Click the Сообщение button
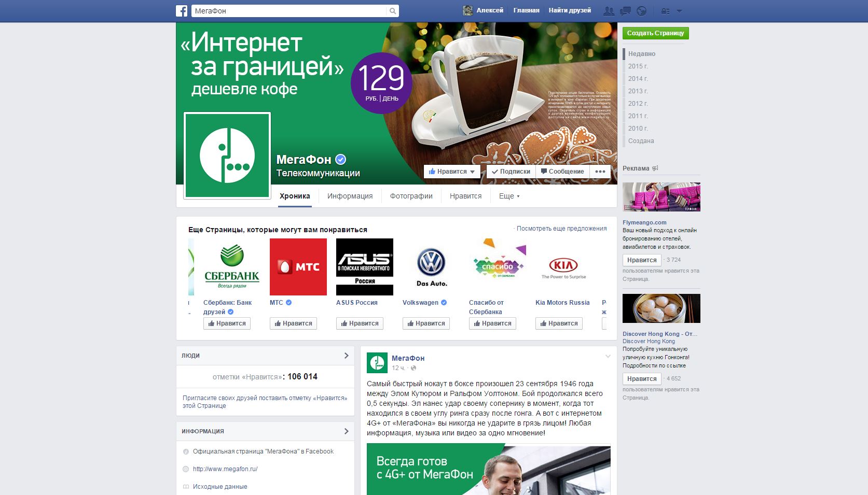The width and height of the screenshot is (868, 495). [x=562, y=172]
